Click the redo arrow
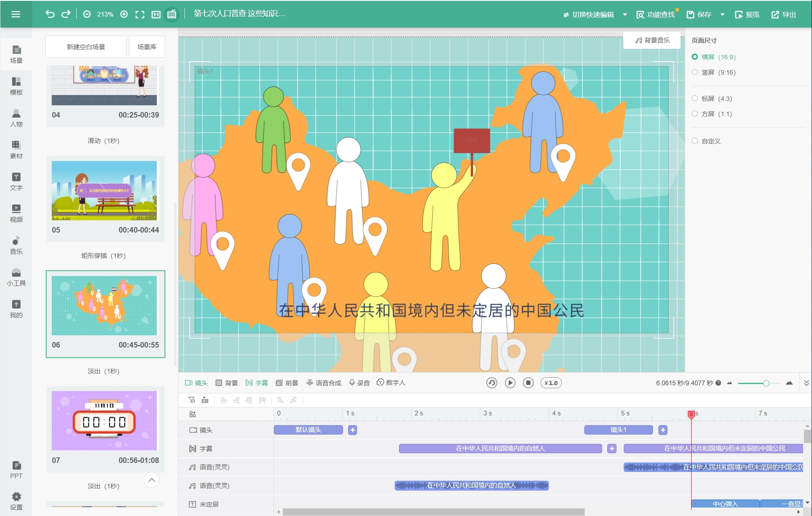The height and width of the screenshot is (516, 812). pos(66,14)
